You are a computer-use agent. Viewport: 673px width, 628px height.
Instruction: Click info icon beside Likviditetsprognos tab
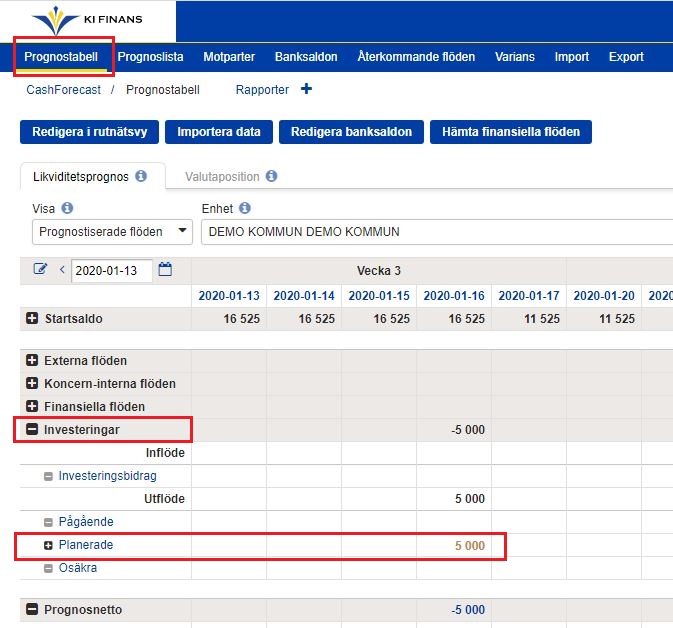point(141,176)
